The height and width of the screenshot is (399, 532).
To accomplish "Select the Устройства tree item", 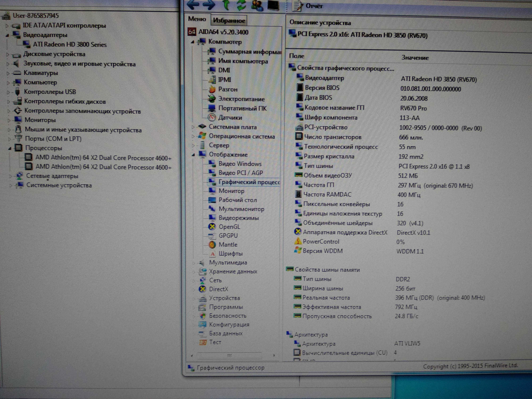I will [224, 298].
